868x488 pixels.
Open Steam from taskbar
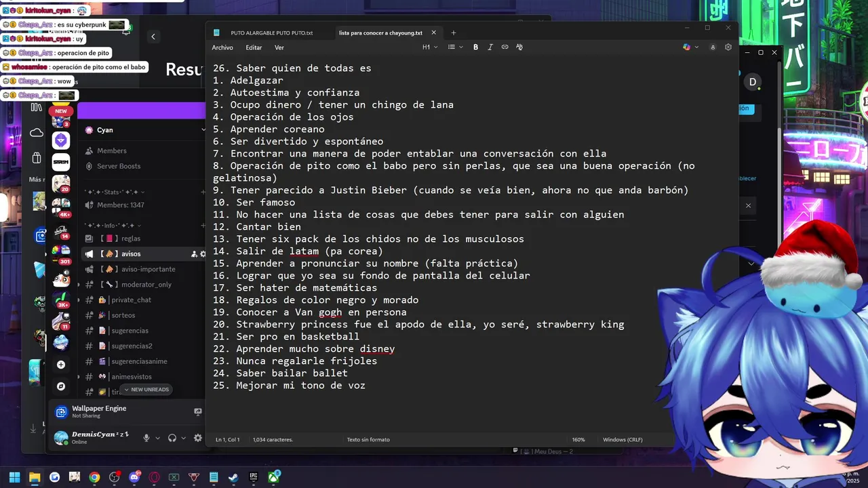[233, 477]
